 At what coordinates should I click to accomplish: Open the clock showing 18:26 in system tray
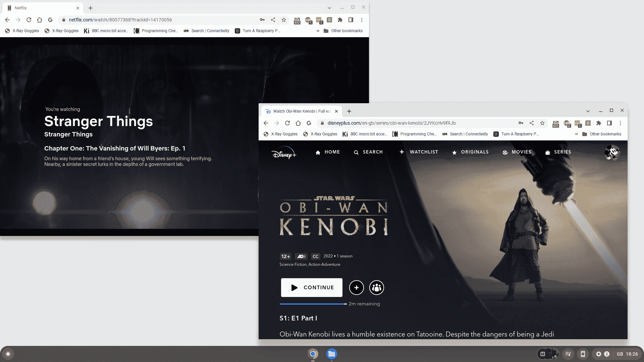[x=632, y=354]
